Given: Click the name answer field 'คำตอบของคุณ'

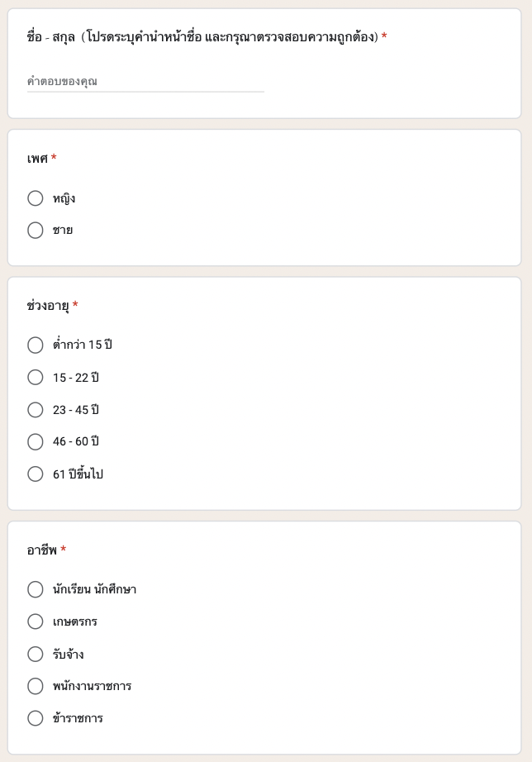Looking at the screenshot, I should coord(145,82).
